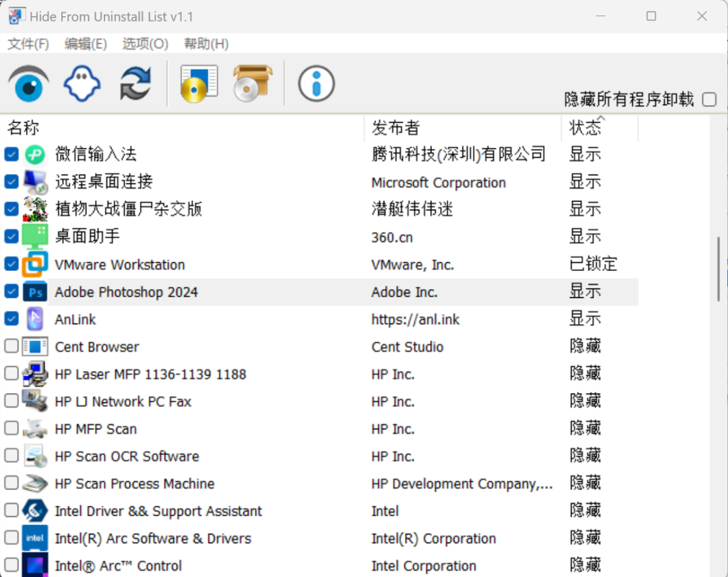Click Intel Driver && Support Assistant icon
Viewport: 728px width, 577px height.
pos(35,511)
